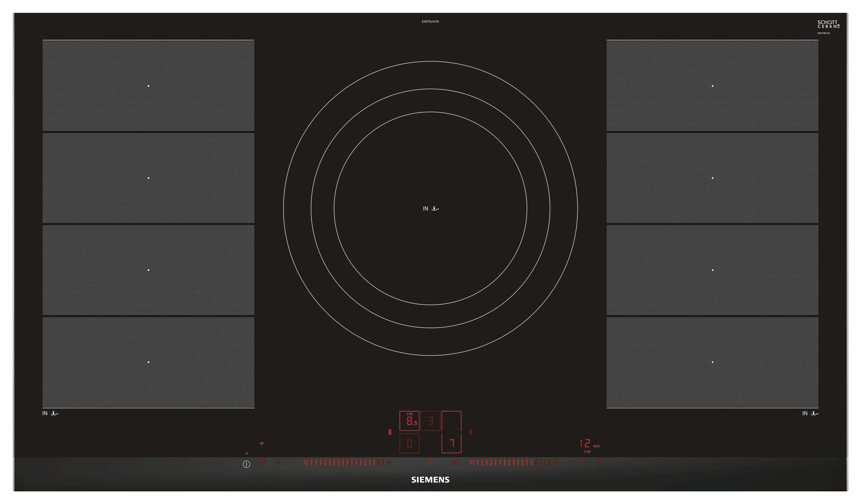Tap the boost end of right power slider
This screenshot has height=504, width=861.
pyautogui.click(x=556, y=463)
